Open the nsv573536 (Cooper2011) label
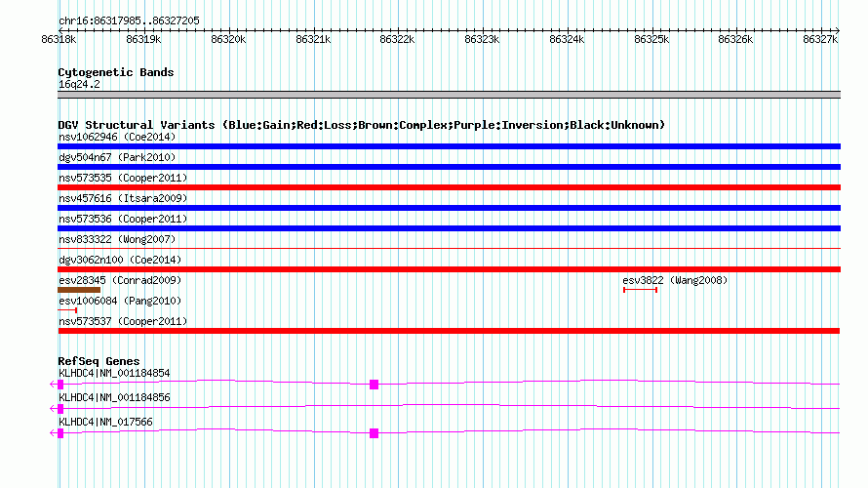Image resolution: width=868 pixels, height=488 pixels. point(123,219)
